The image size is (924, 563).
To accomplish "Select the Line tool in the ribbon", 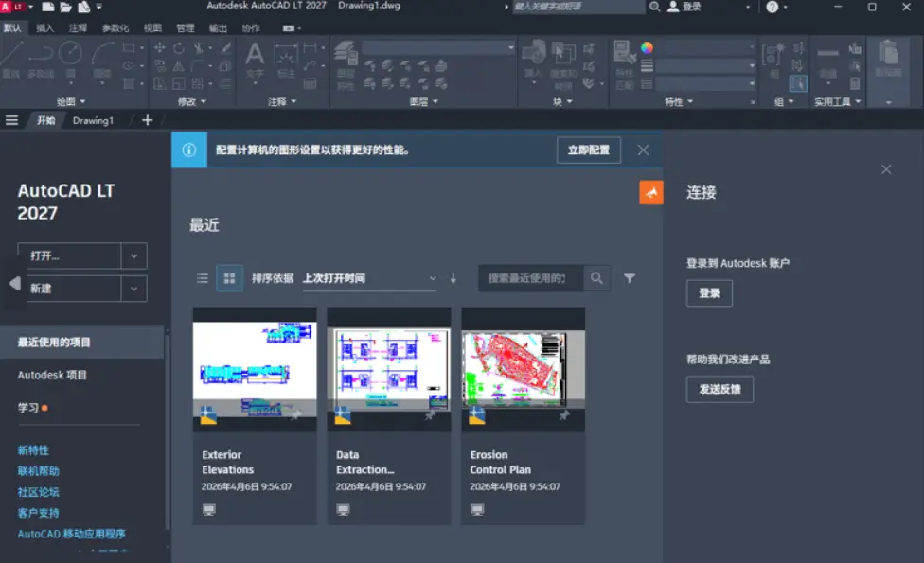I will (x=11, y=59).
